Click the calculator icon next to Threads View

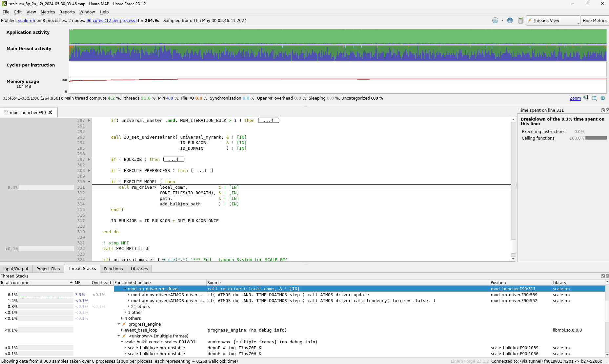tap(520, 20)
